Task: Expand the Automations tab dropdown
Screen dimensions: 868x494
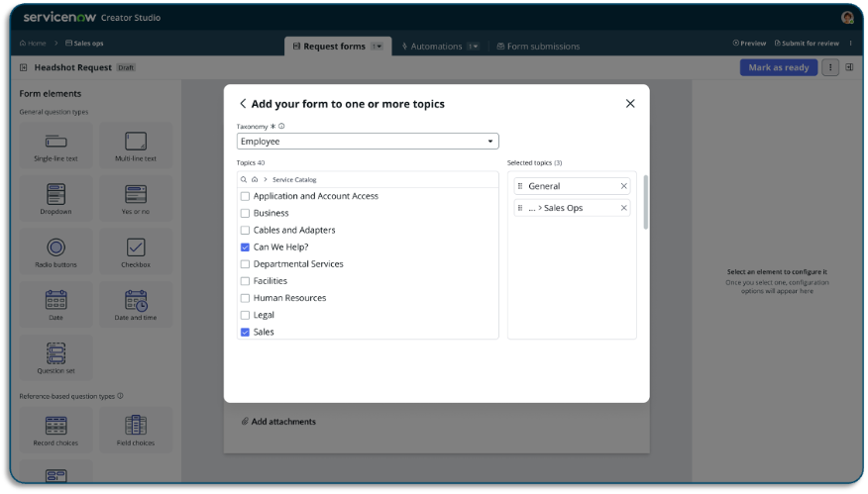Action: 474,47
